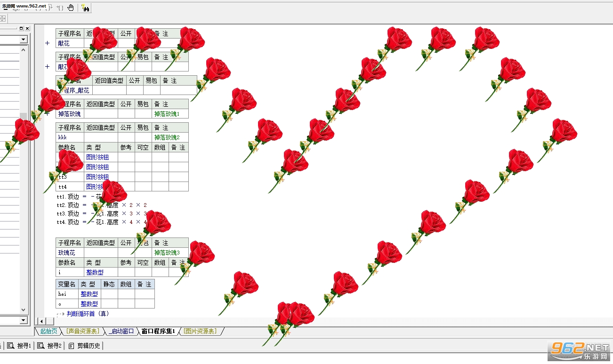Switch to the _启动窗口 tab
The width and height of the screenshot is (613, 364).
[121, 332]
